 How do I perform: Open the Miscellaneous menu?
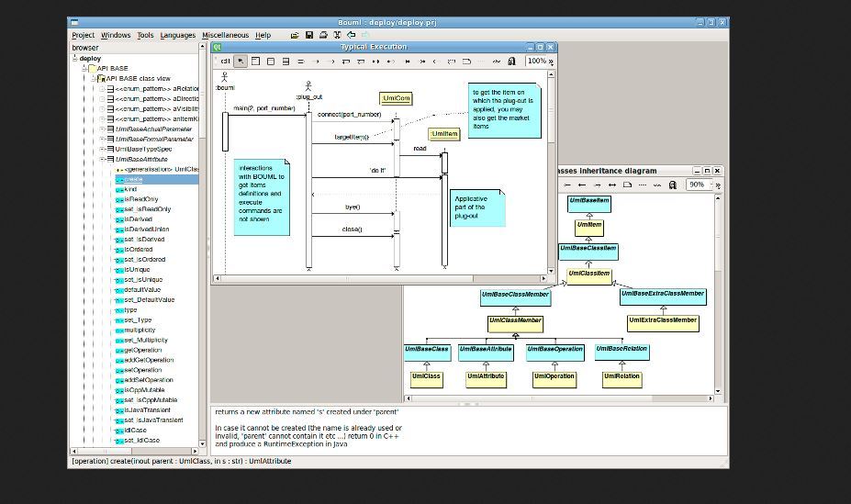(225, 35)
